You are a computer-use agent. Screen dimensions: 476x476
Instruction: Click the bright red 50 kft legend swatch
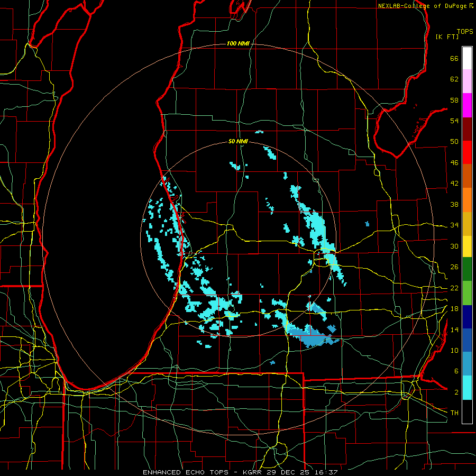pyautogui.click(x=467, y=153)
